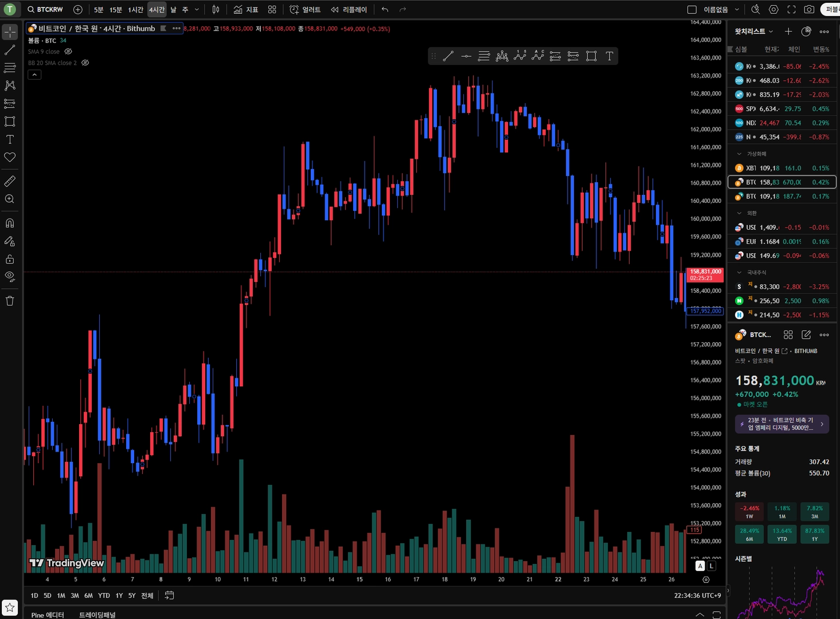Click the 얼러트 alert button

pyautogui.click(x=305, y=10)
